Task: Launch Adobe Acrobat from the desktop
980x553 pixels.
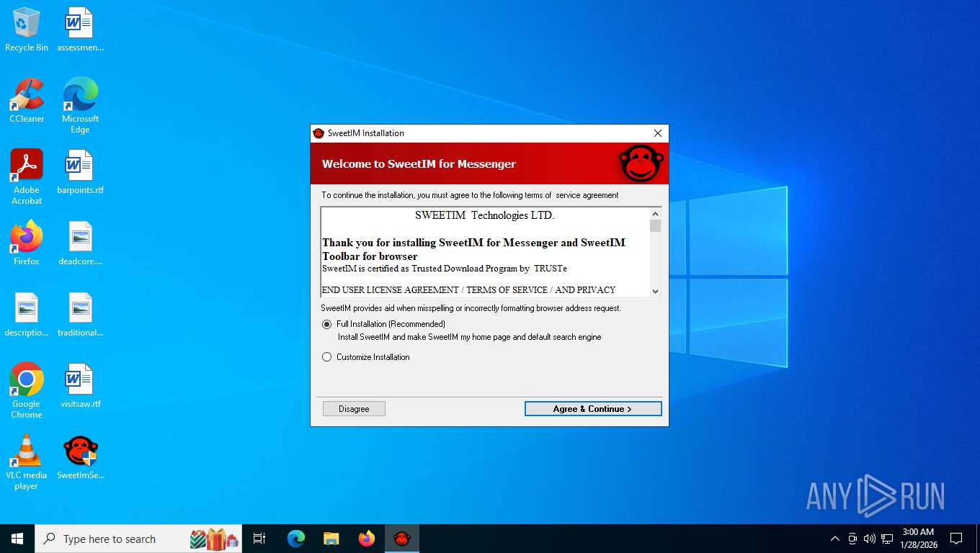Action: coord(27,176)
